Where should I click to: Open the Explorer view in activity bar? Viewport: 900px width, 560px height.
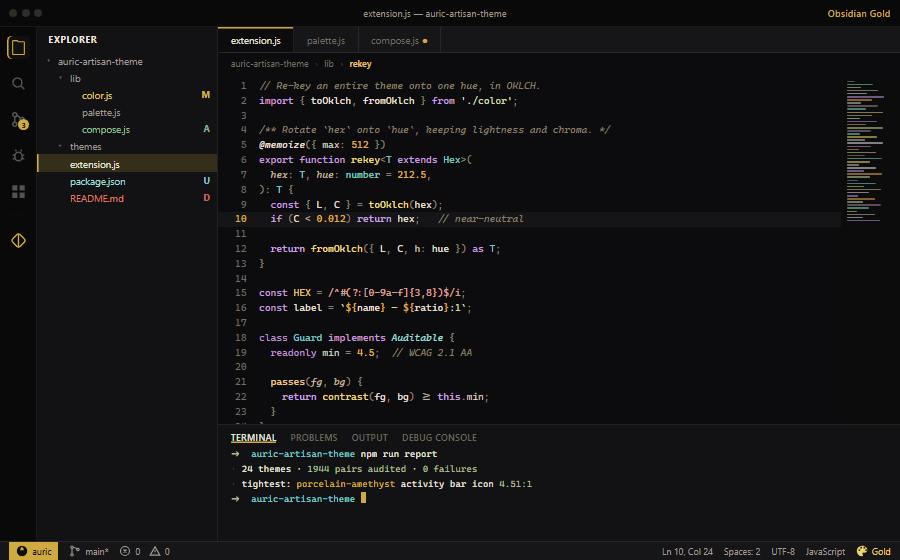click(18, 48)
